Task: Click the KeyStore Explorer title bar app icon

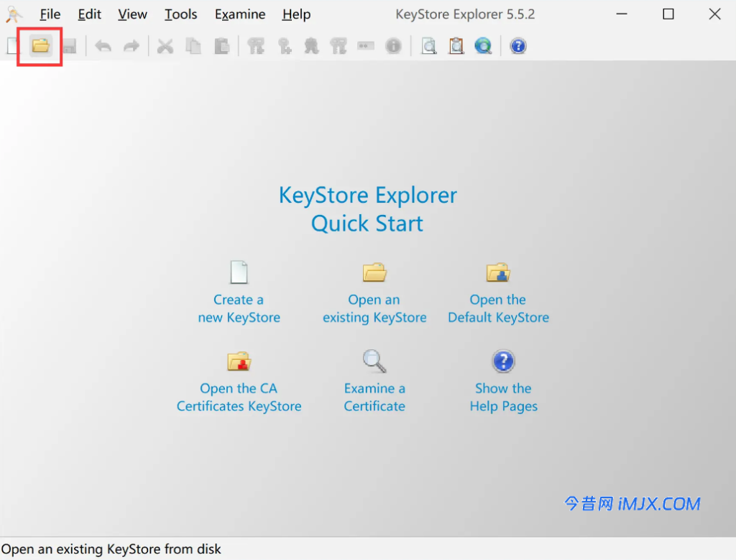Action: pos(14,14)
